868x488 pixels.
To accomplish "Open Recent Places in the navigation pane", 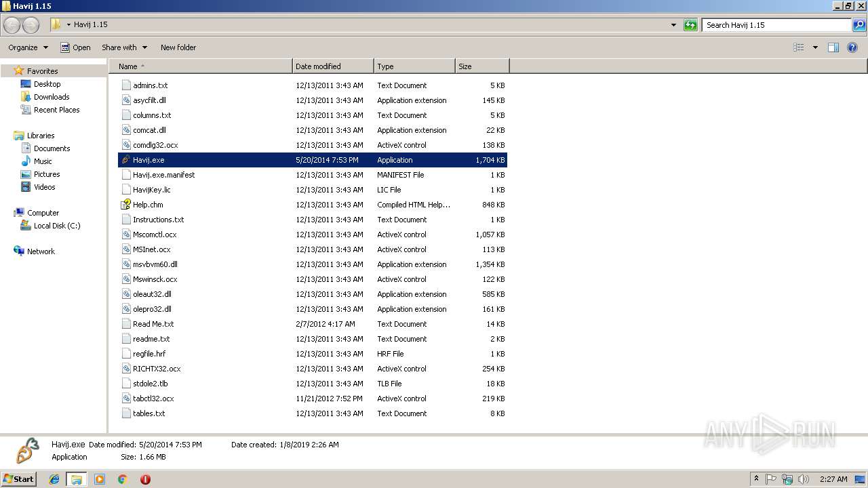I will 57,110.
